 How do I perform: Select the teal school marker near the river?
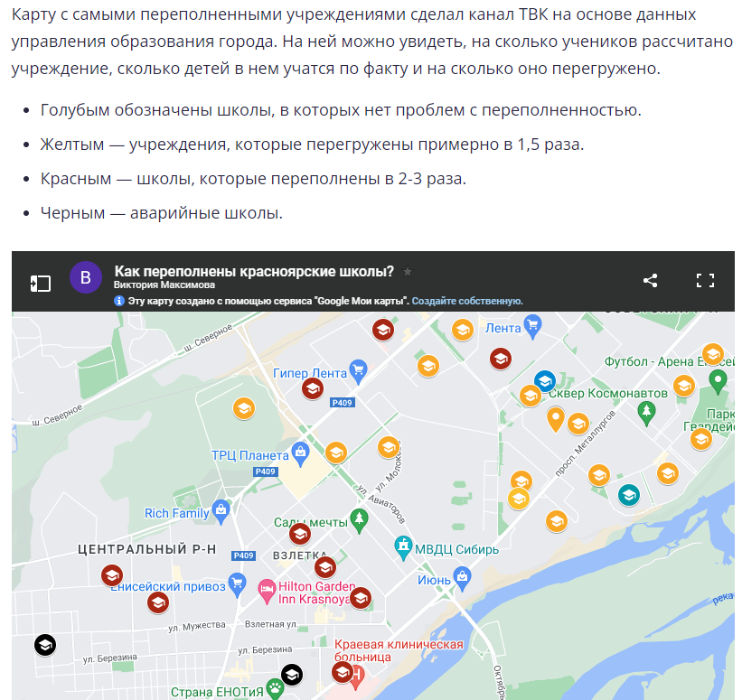[629, 495]
